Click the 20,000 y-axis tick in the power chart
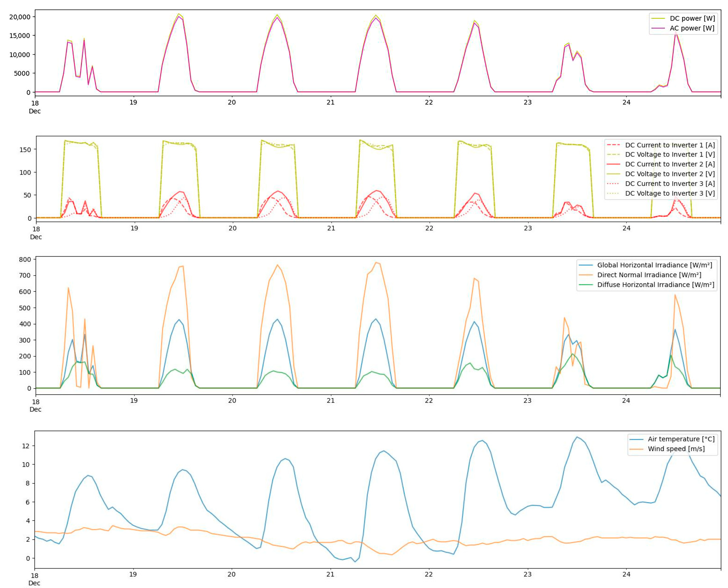The height and width of the screenshot is (588, 728). point(20,17)
